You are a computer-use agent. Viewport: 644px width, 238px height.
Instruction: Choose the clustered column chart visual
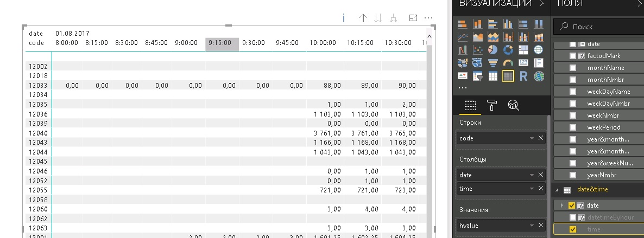click(508, 24)
